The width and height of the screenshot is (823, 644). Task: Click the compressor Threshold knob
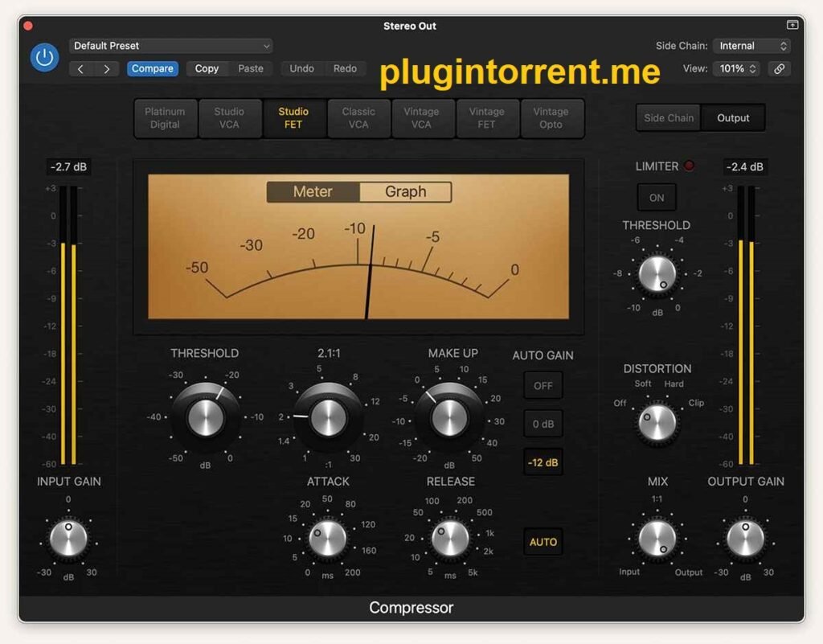point(206,418)
